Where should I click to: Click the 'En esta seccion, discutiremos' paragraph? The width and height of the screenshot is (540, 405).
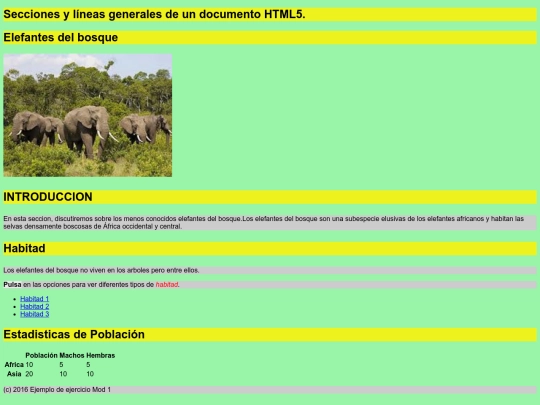[270, 222]
